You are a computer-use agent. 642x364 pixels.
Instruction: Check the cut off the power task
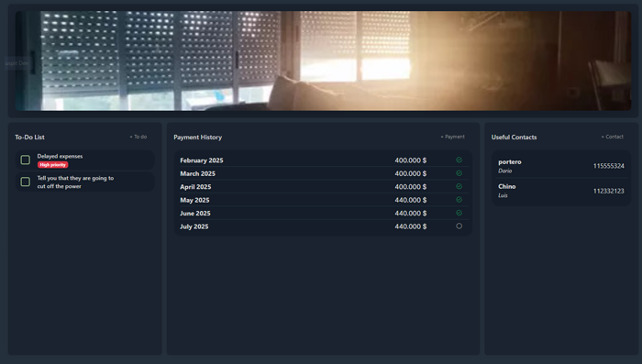pos(26,182)
